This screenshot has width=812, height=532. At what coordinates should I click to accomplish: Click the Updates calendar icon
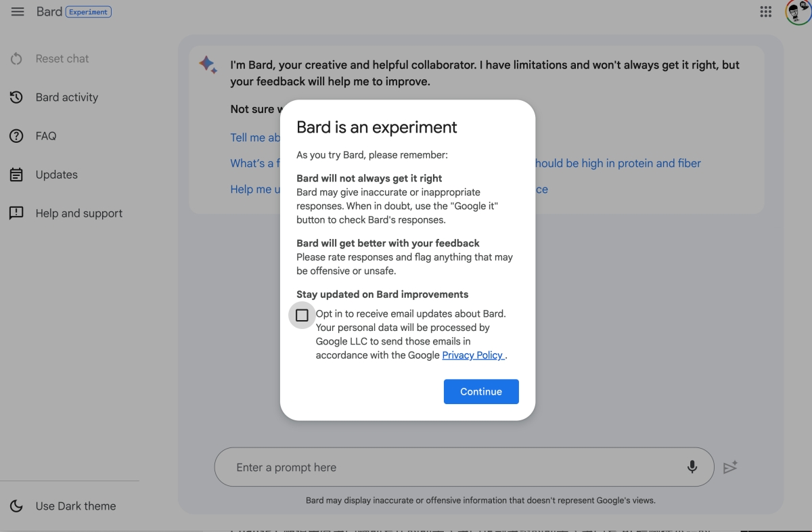click(17, 175)
